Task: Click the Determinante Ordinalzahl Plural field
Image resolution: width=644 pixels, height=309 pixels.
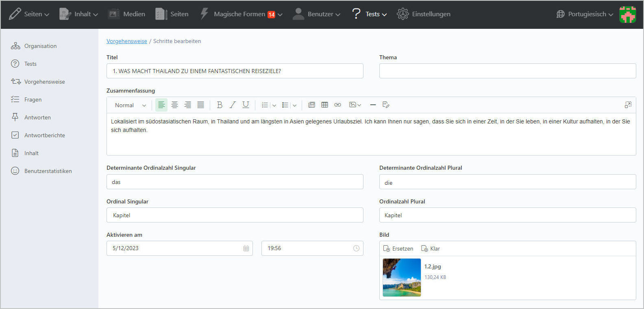Action: [507, 182]
